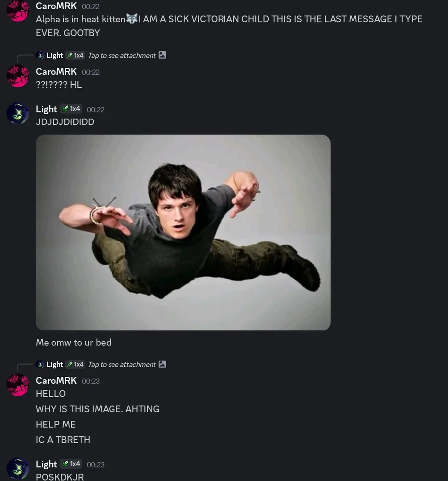The image size is (448, 481).
Task: Click the 1x4 server tag beside 'POSKDKJR' author
Action: (71, 464)
